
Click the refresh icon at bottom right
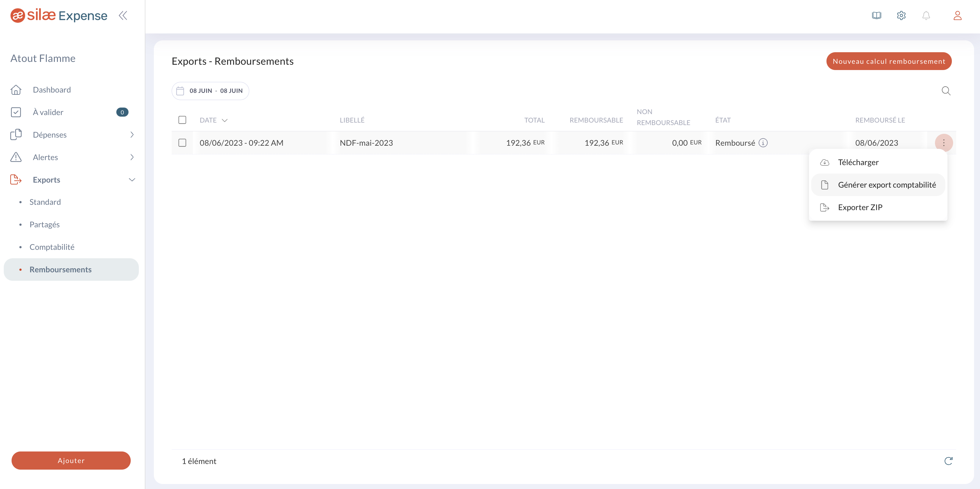(948, 461)
